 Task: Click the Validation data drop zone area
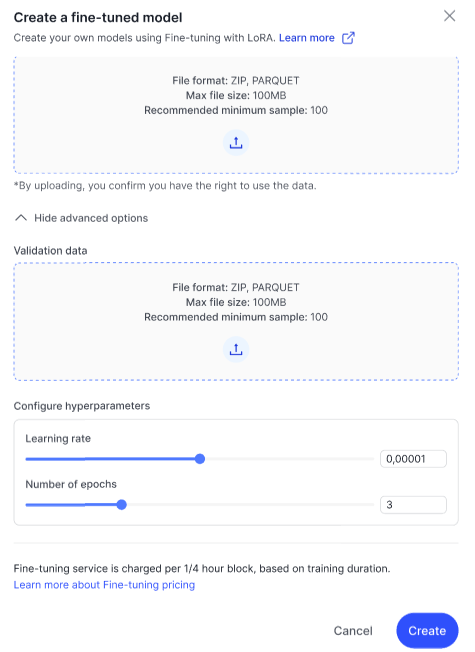click(236, 321)
